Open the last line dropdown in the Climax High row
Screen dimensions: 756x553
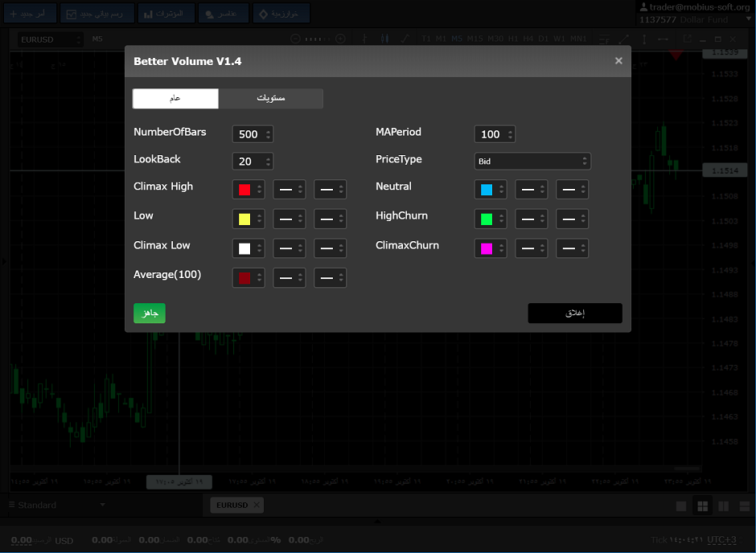[331, 190]
